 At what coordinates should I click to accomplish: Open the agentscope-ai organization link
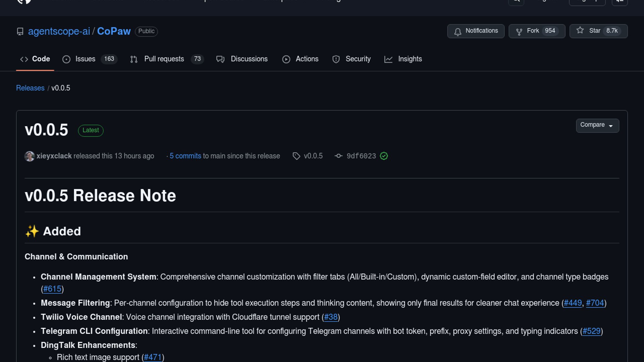pos(59,31)
